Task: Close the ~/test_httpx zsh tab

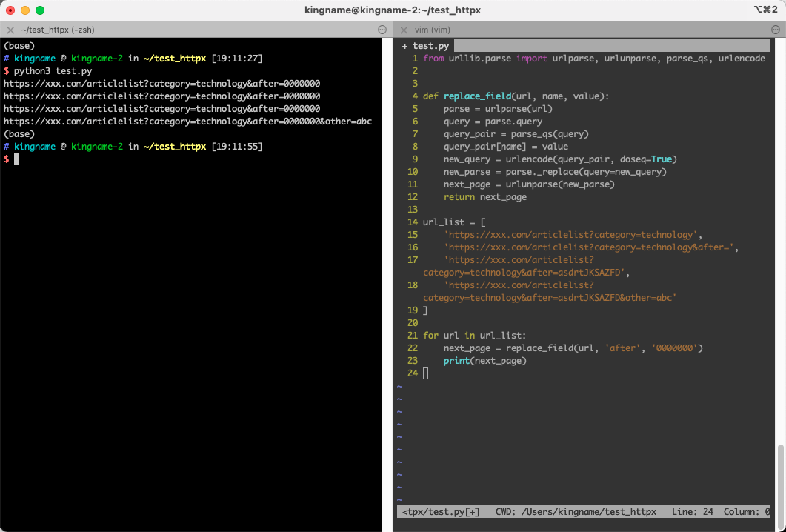Action: [10, 30]
